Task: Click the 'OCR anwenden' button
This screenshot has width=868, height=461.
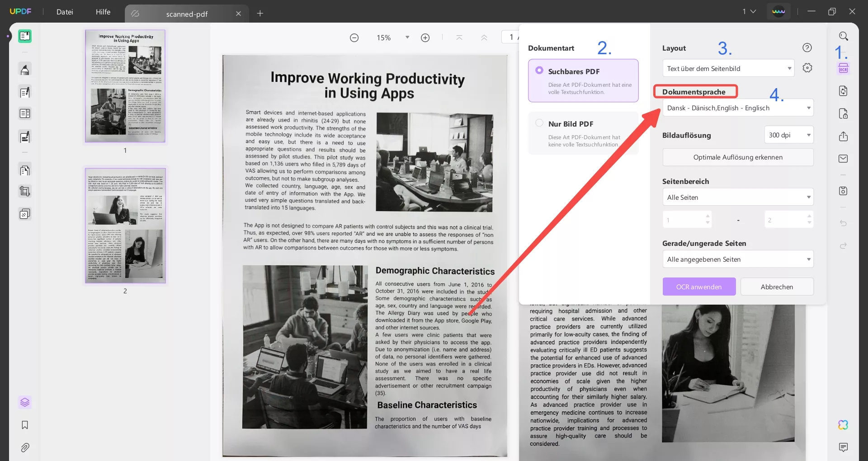Action: (699, 287)
